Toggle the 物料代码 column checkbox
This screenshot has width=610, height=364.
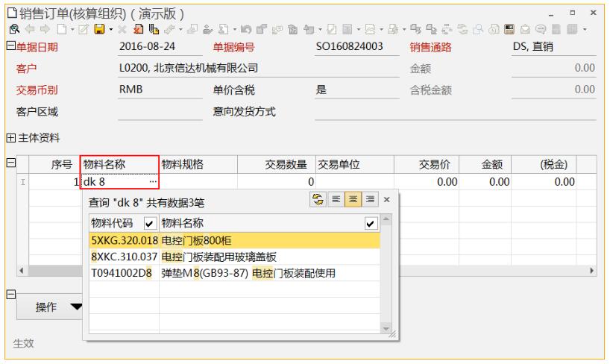click(149, 223)
